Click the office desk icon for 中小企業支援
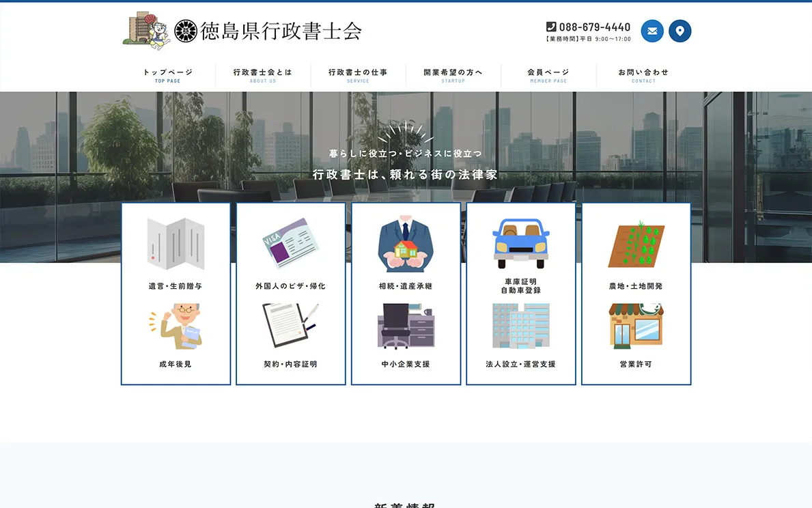The width and height of the screenshot is (812, 508). tap(406, 326)
